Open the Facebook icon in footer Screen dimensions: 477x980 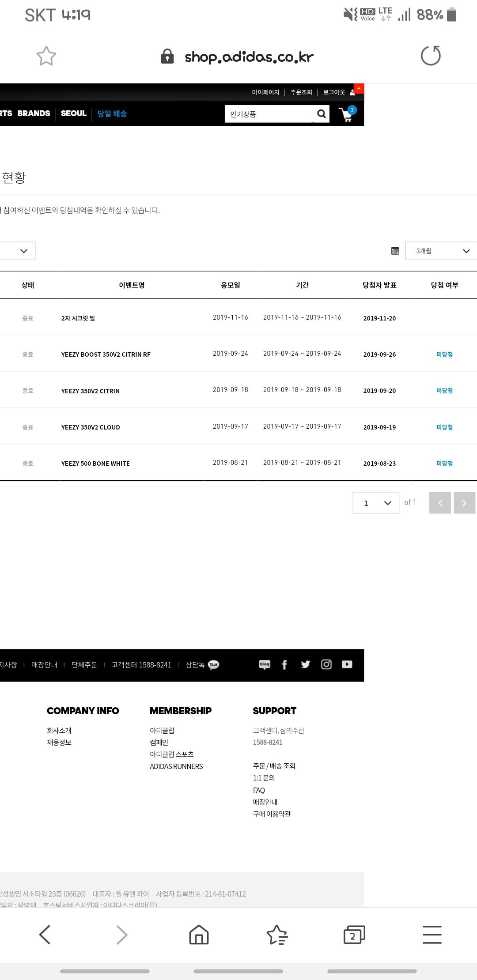click(284, 665)
